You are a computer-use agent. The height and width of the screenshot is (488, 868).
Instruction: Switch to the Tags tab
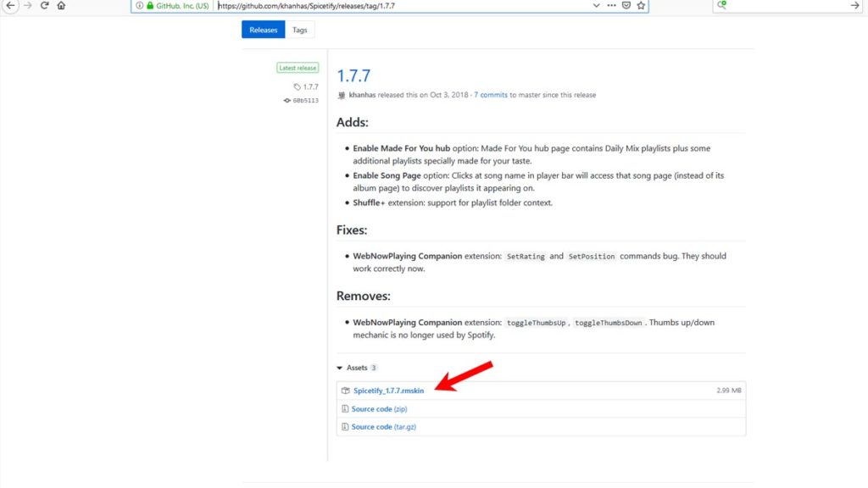299,30
